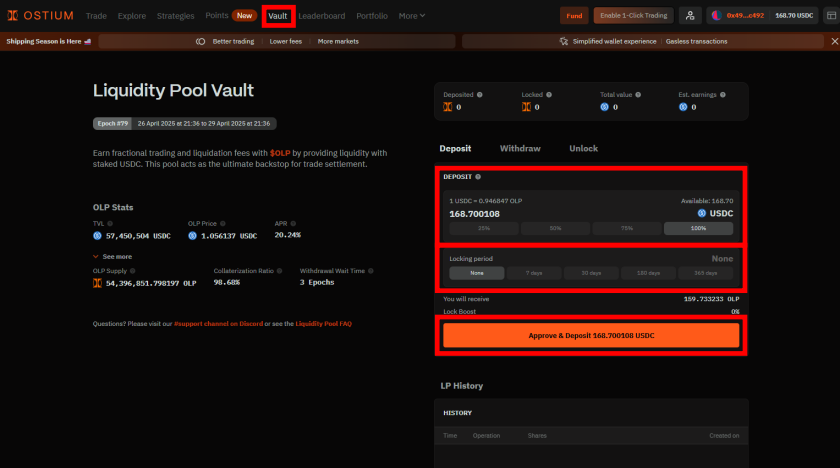This screenshot has height=468, width=840.
Task: Open the $OLP link
Action: click(280, 153)
